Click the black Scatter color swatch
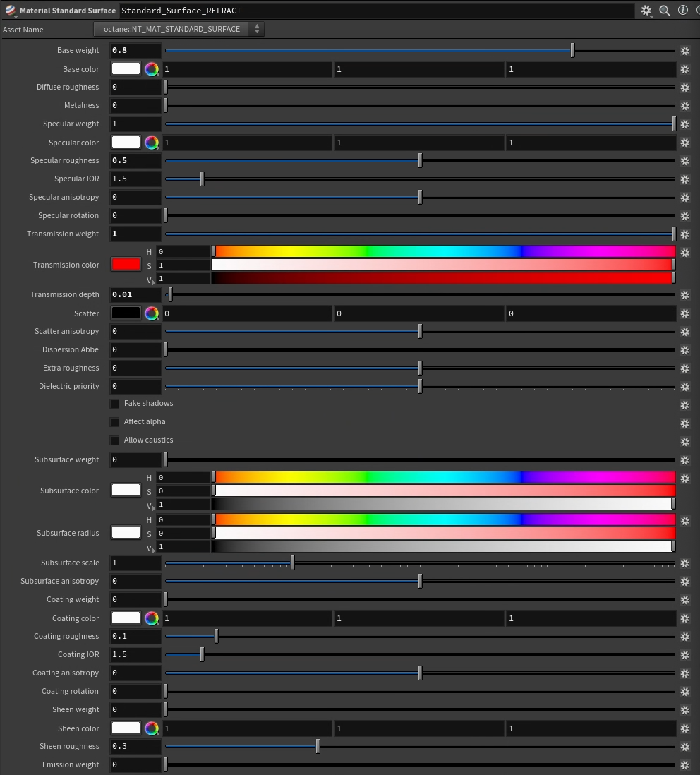This screenshot has height=775, width=700. (126, 313)
